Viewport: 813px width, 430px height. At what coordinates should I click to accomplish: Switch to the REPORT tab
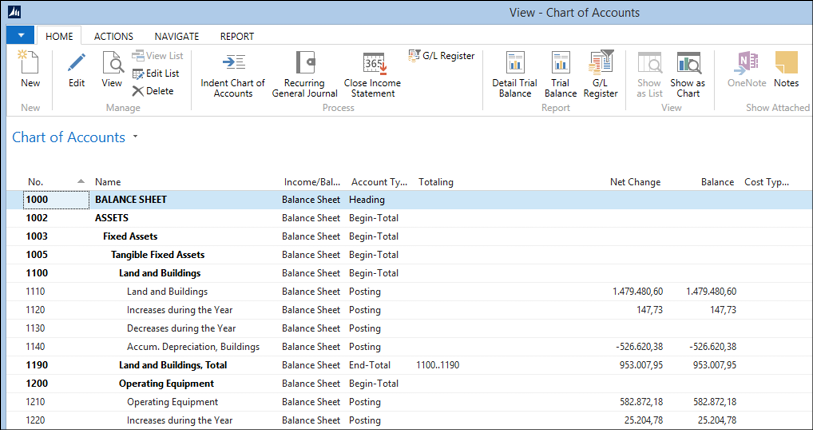[237, 36]
